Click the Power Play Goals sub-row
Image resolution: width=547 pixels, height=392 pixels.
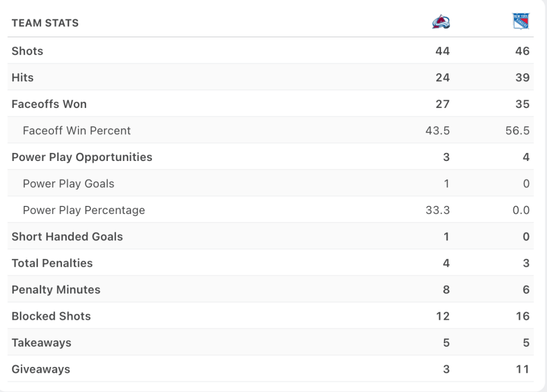(x=68, y=184)
